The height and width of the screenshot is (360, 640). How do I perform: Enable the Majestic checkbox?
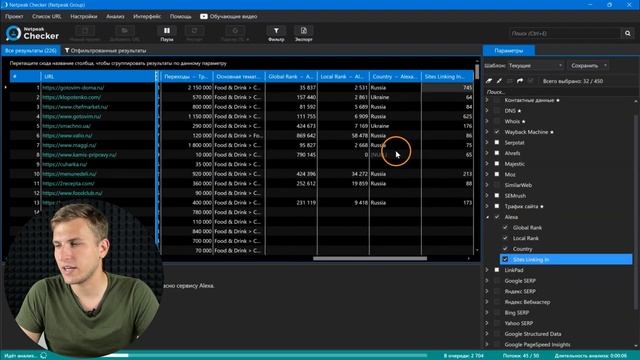497,164
